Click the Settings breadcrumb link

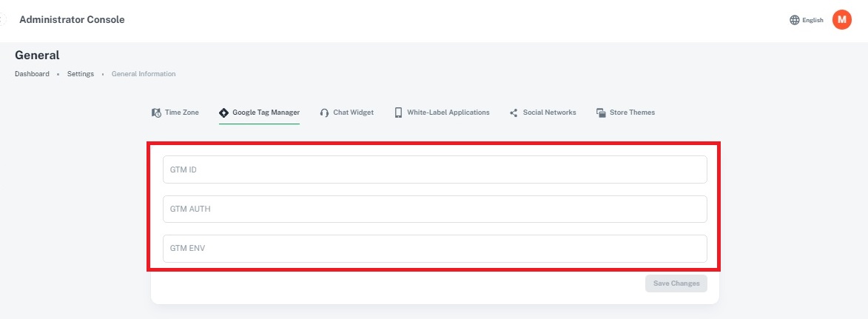tap(81, 74)
